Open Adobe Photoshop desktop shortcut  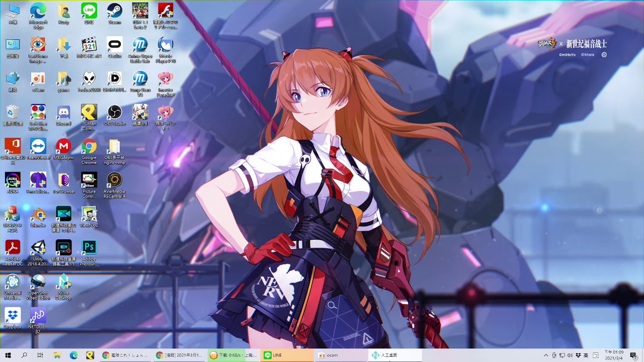tap(89, 252)
